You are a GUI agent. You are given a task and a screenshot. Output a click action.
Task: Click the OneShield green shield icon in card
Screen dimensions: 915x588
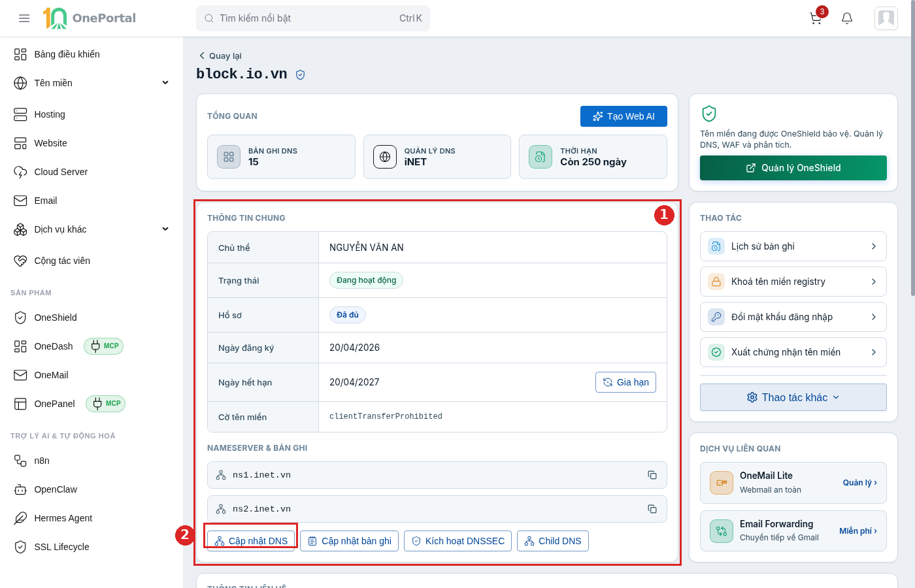click(x=709, y=114)
